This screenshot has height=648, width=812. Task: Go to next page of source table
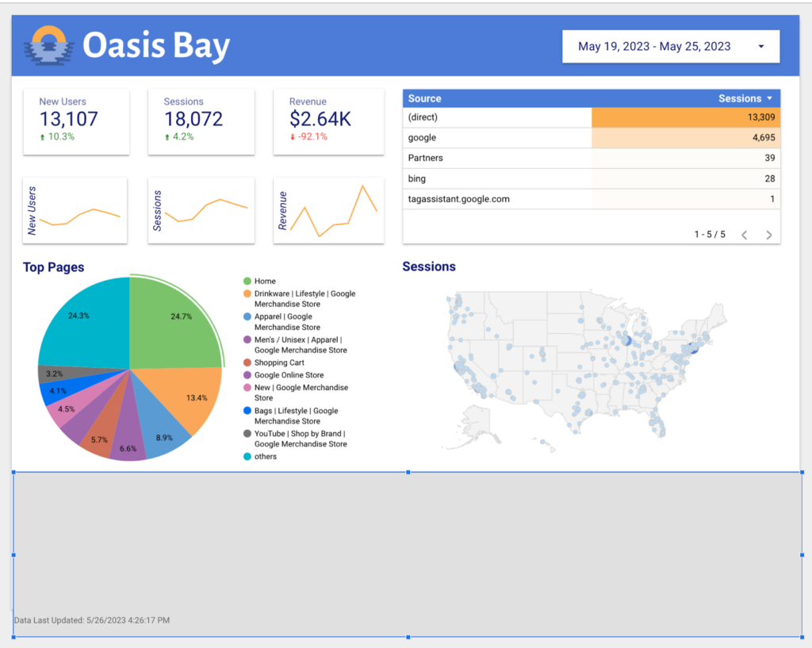768,235
